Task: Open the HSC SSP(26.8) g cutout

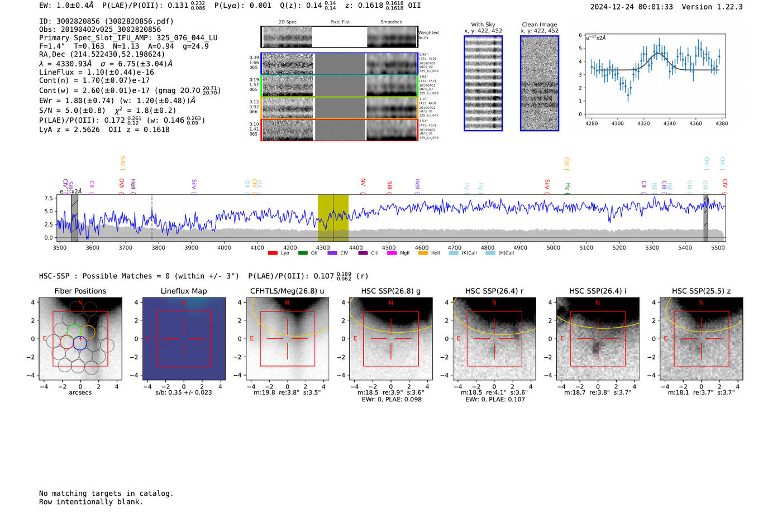Action: coord(391,338)
